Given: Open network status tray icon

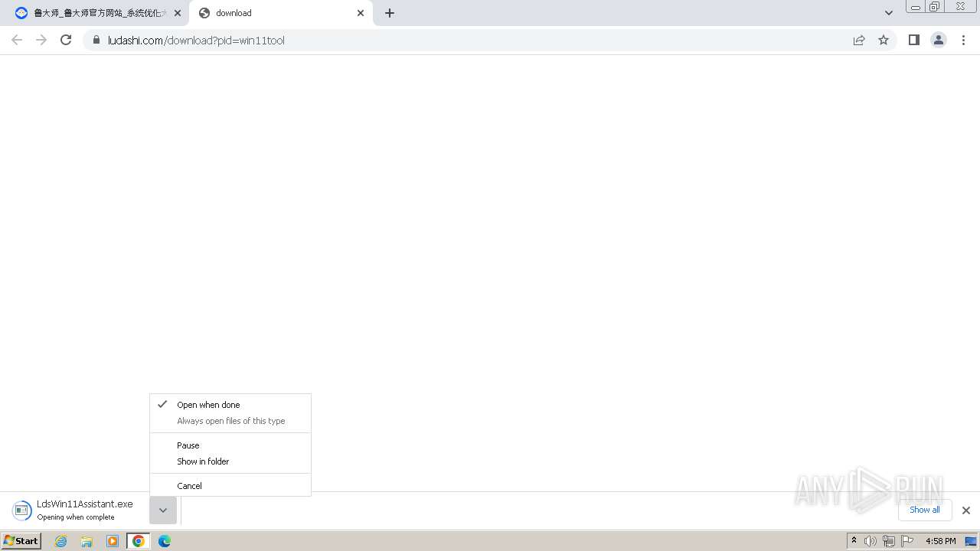Looking at the screenshot, I should pos(889,541).
